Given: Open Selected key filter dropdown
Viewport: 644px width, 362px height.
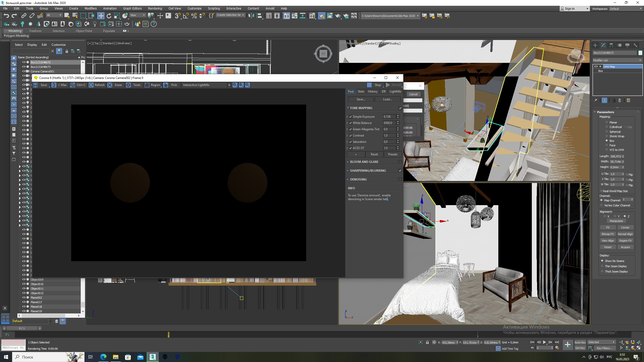Looking at the screenshot, I should click(x=601, y=342).
